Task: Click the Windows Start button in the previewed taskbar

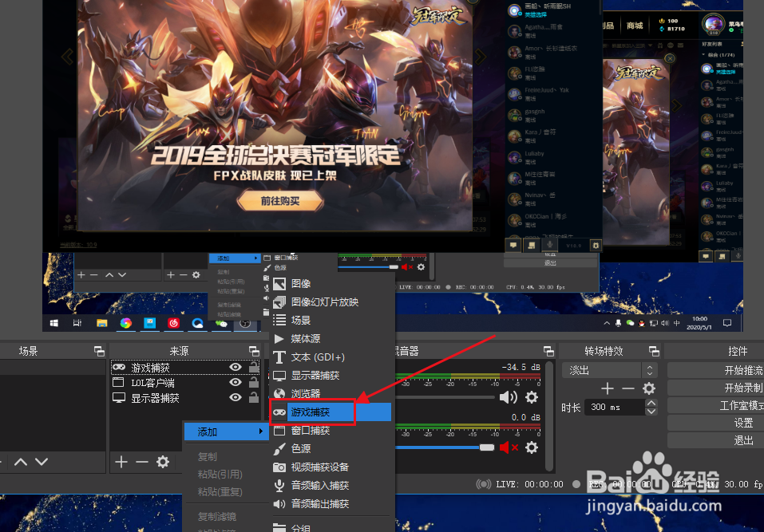Action: (54, 323)
